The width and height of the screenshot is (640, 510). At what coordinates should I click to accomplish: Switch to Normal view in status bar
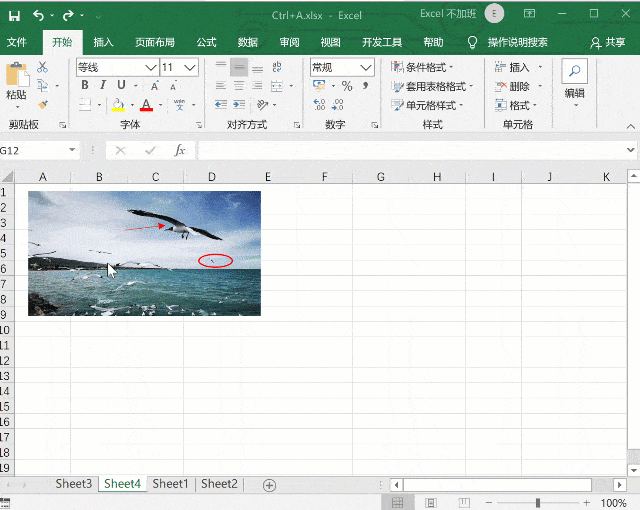tap(397, 503)
